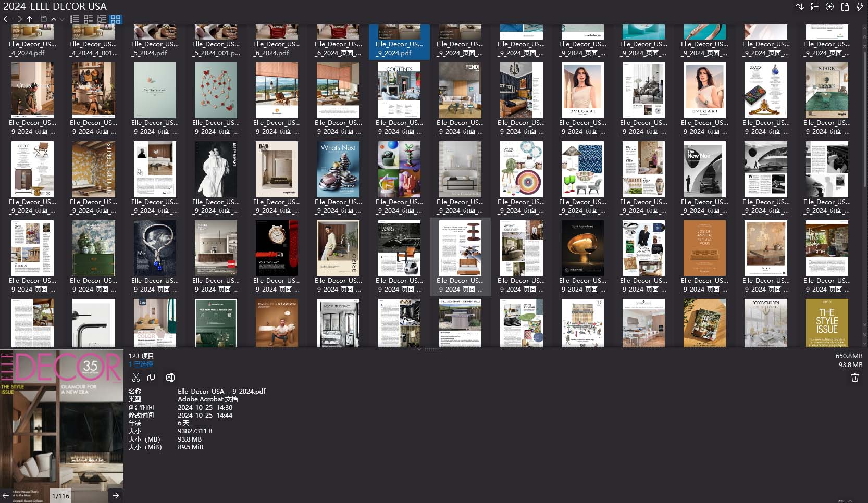868x503 pixels.
Task: Go forward with the right arrow button
Action: (x=18, y=19)
